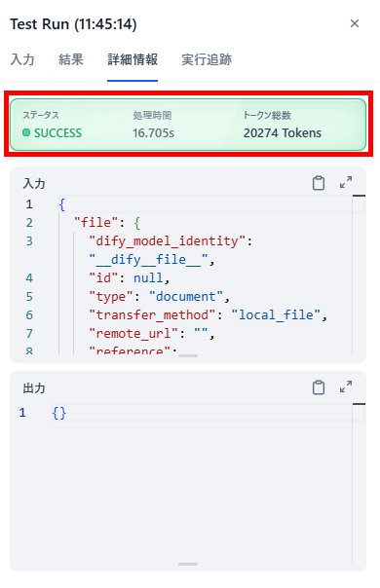Select the 詳細情報 tab
This screenshot has width=380, height=588.
click(x=133, y=59)
